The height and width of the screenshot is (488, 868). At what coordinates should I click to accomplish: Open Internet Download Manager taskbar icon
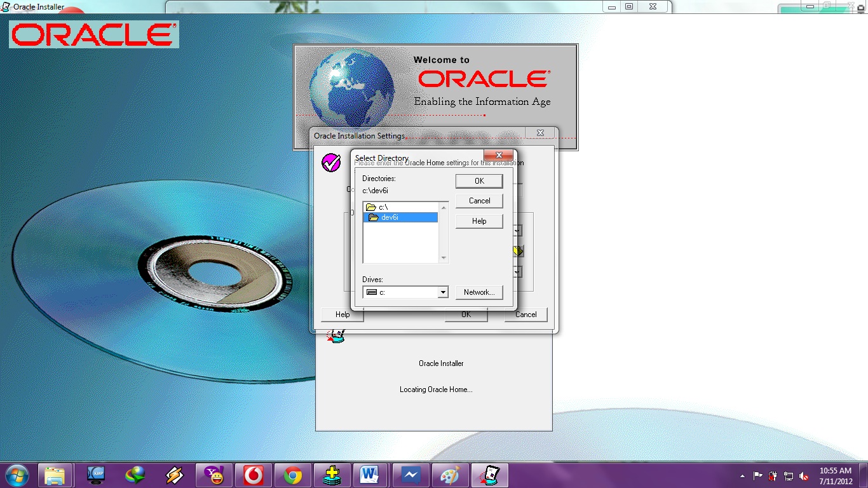click(x=135, y=475)
